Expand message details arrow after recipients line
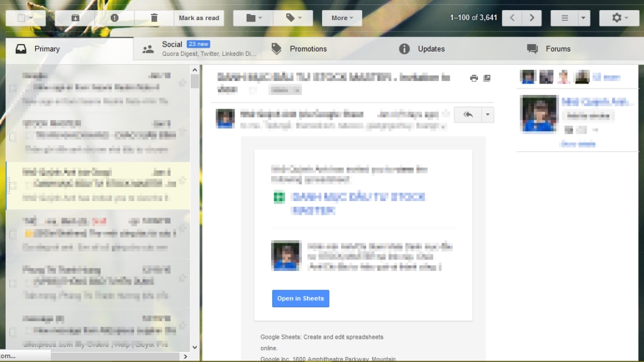 point(443,126)
